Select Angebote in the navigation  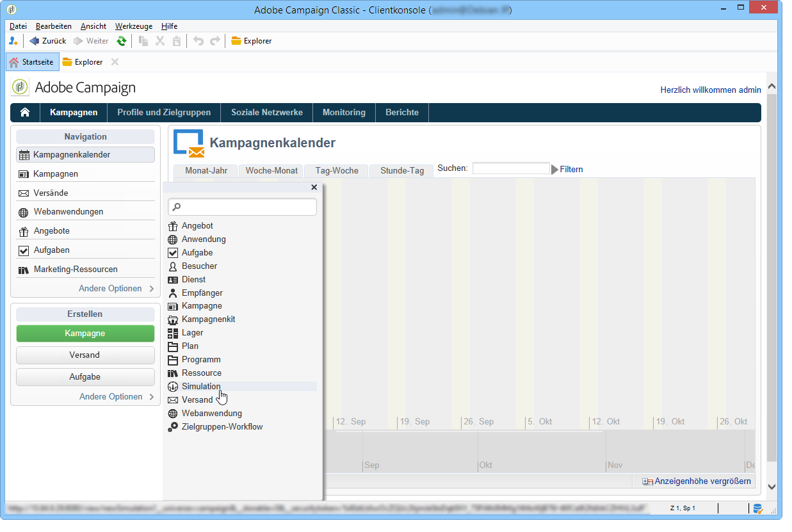[85, 231]
